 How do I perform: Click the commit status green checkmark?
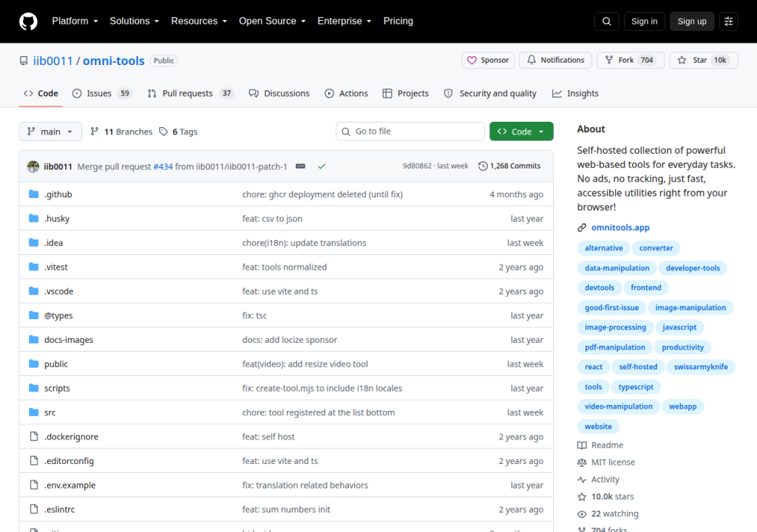coord(322,166)
